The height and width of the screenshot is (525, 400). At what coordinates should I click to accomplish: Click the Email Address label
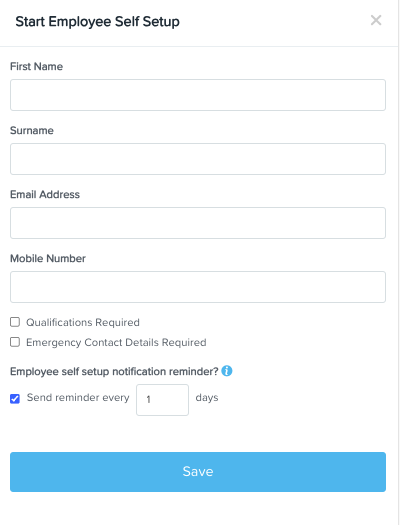(45, 194)
